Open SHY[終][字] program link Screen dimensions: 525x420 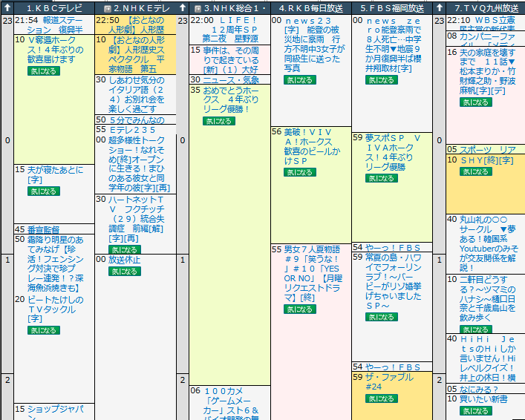486,160
